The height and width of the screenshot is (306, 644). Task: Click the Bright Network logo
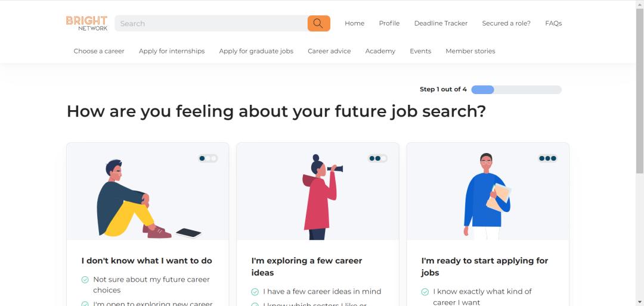point(86,23)
